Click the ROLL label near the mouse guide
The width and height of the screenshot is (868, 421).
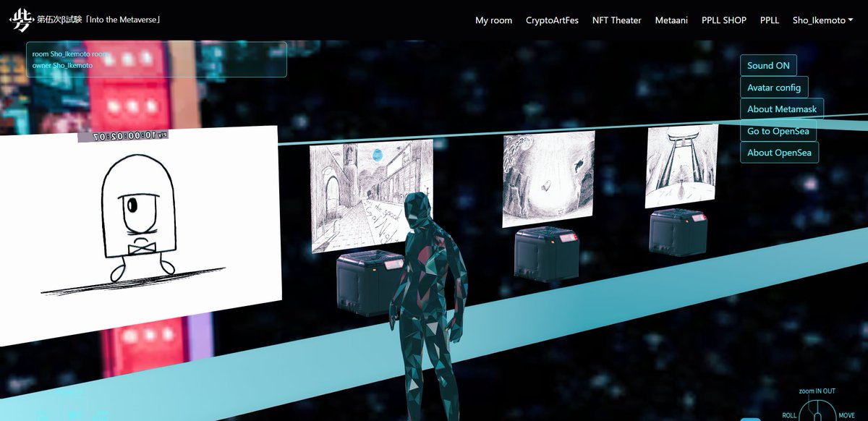(x=790, y=416)
